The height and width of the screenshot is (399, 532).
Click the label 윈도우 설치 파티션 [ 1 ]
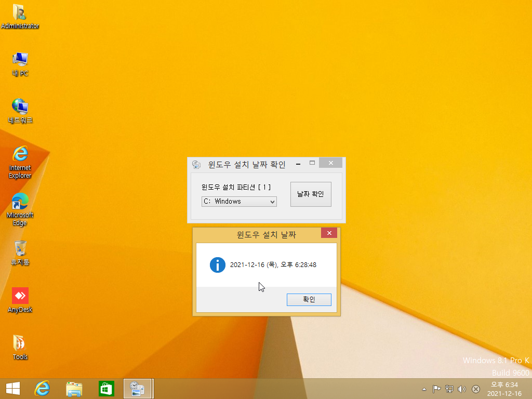[x=236, y=187]
